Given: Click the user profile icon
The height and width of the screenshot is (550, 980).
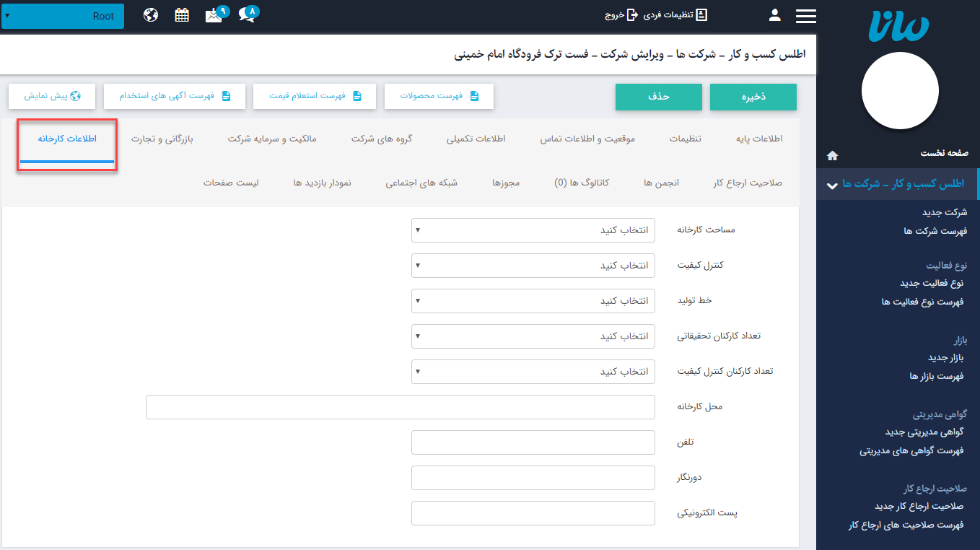Looking at the screenshot, I should pyautogui.click(x=774, y=16).
